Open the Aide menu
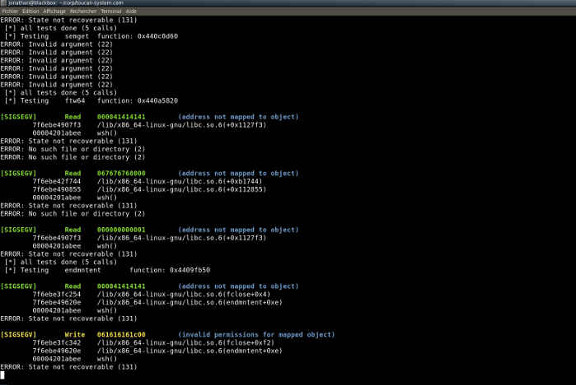Screen dimensions: 576x385 point(131,11)
